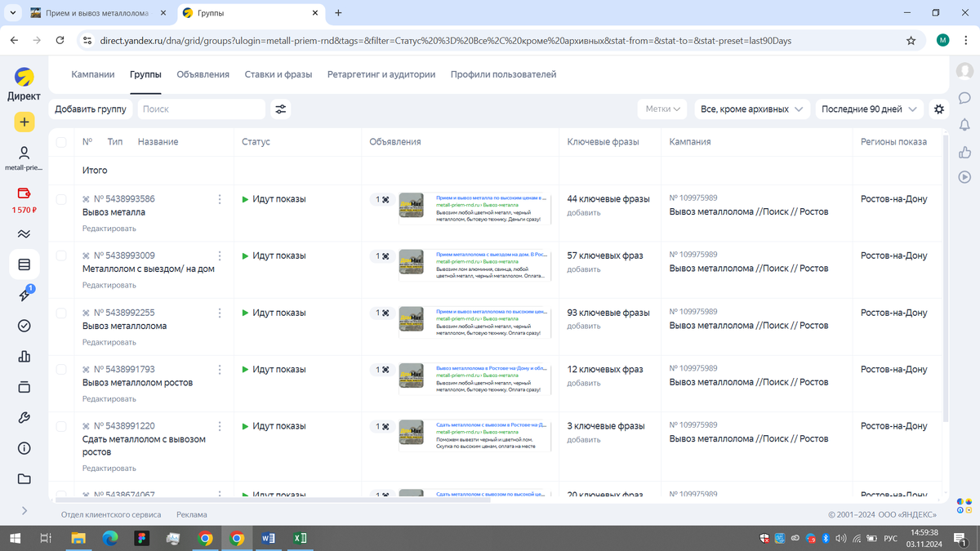Open three-dot menu for Металлолом с выездом/ на дом
The height and width of the screenshot is (551, 980).
tap(220, 256)
